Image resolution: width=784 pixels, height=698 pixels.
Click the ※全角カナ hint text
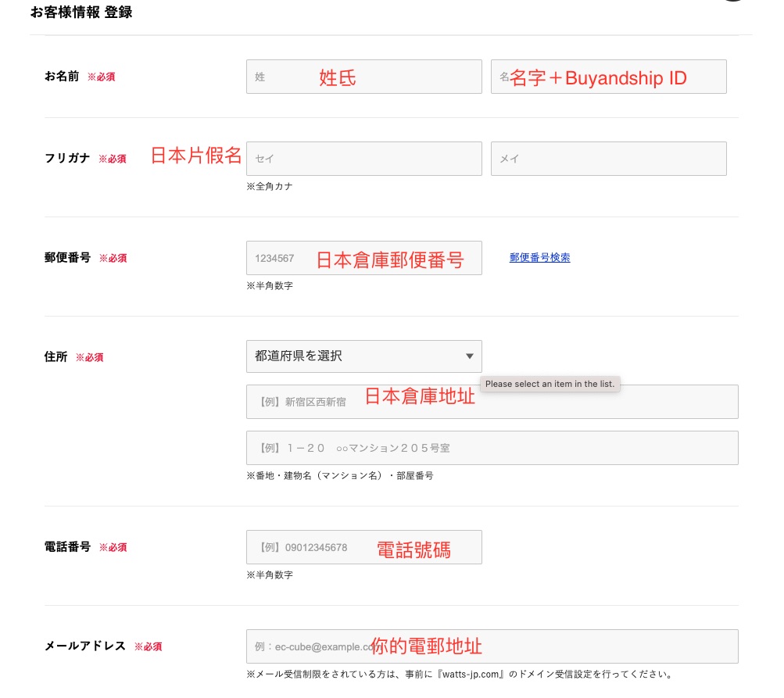tap(270, 187)
